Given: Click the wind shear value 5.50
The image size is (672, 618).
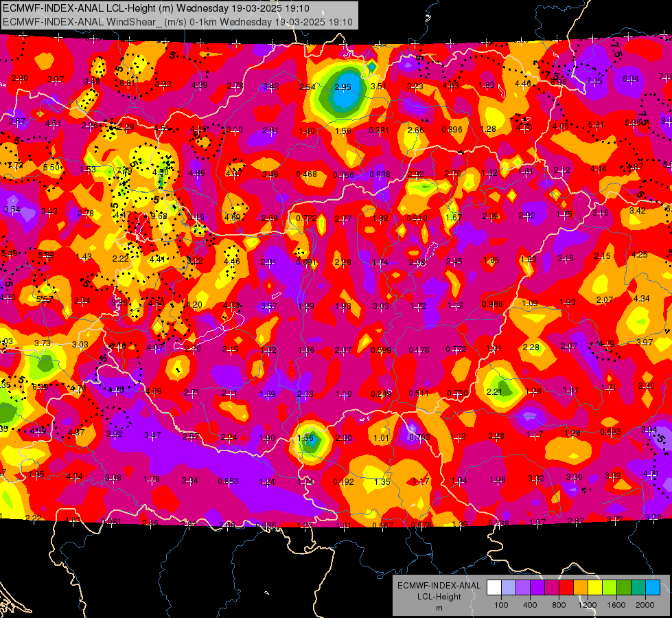Looking at the screenshot, I should (51, 168).
